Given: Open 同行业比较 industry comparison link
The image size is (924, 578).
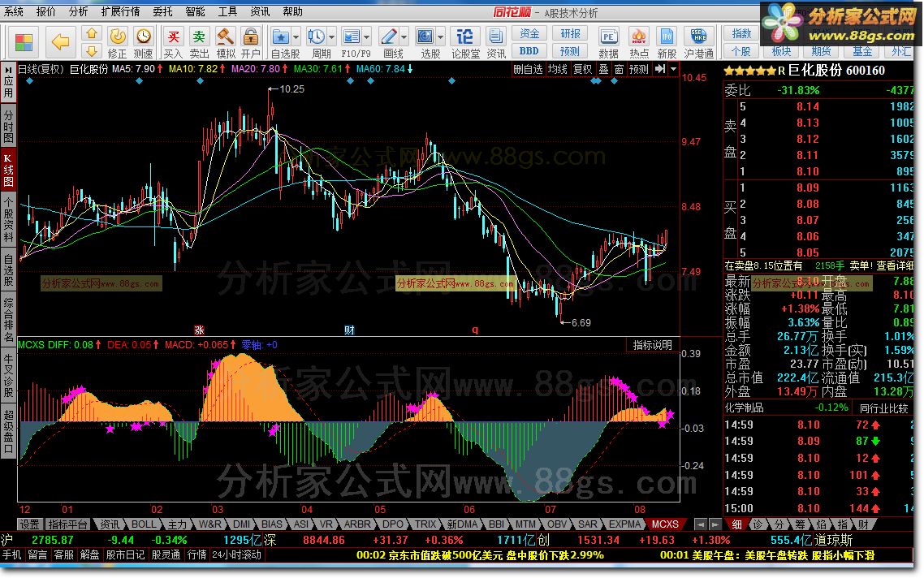Looking at the screenshot, I should point(883,408).
